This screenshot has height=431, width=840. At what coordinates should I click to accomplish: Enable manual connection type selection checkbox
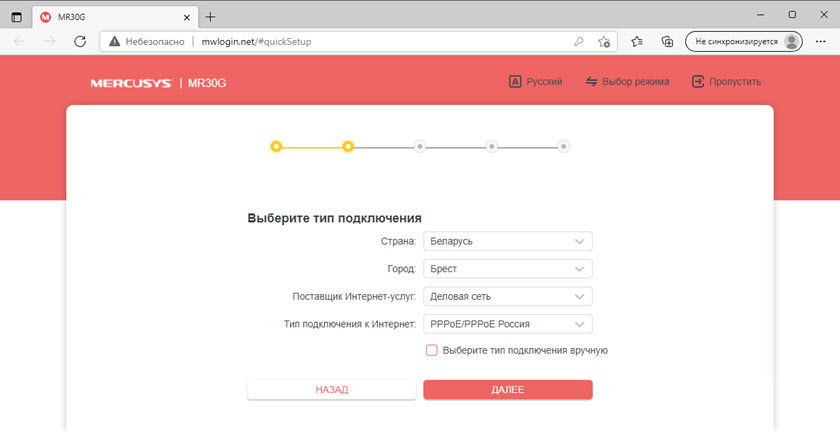pos(432,350)
